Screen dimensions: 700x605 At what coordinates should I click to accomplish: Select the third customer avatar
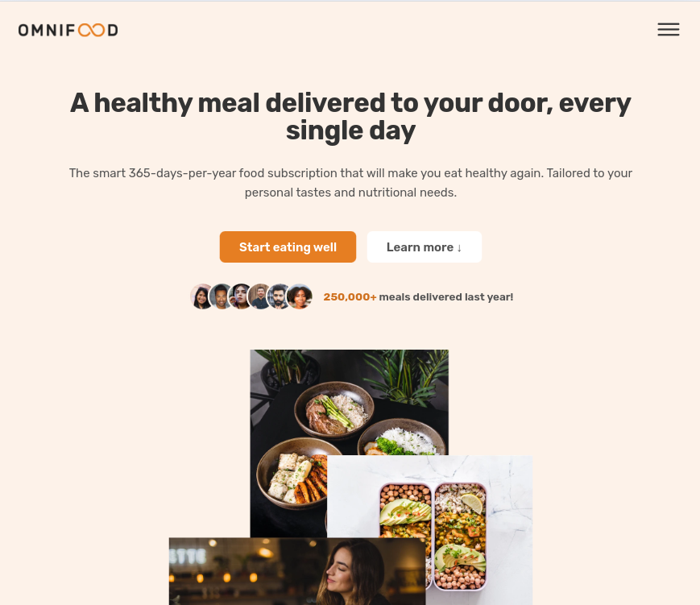point(240,296)
